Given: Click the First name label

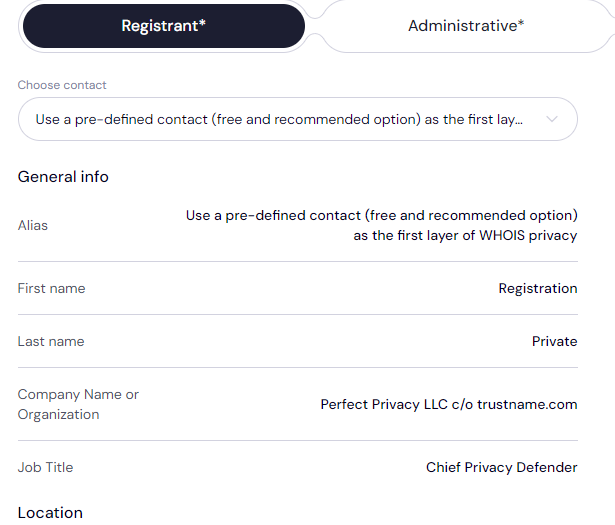Looking at the screenshot, I should point(51,288).
